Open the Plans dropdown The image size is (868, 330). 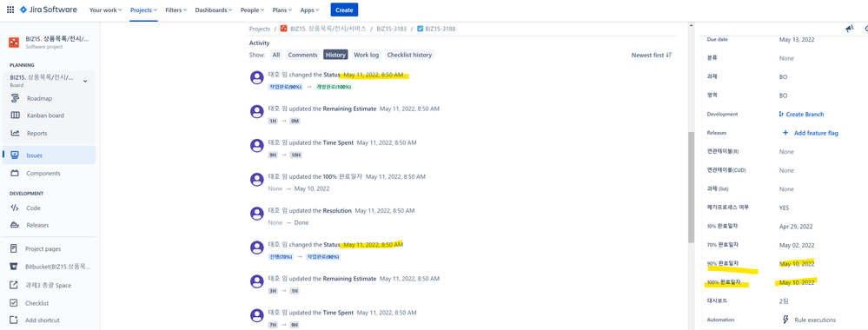point(282,10)
